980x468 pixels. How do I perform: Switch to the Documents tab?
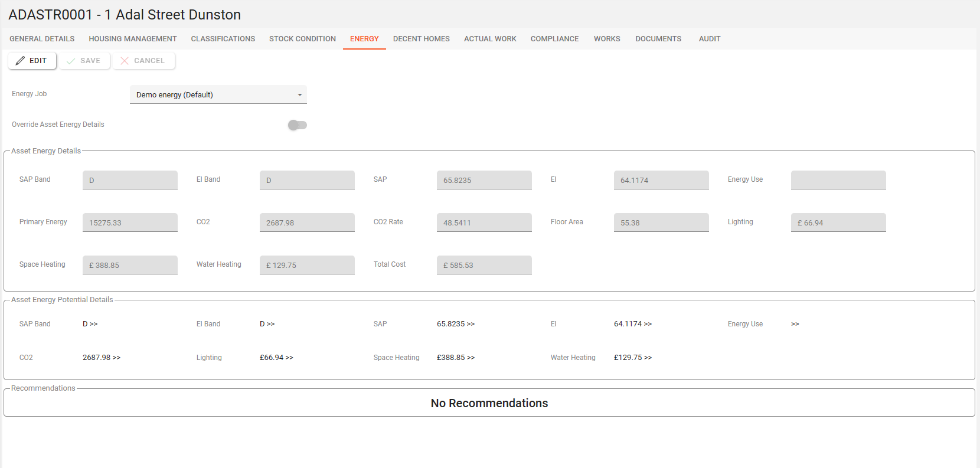(x=658, y=39)
